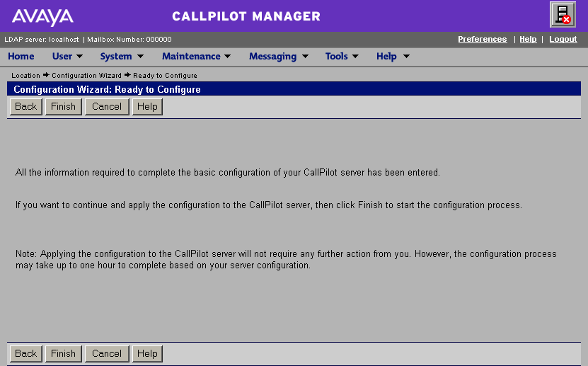Click the Configuration Wizard breadcrumb text
The width and height of the screenshot is (588, 366).
pos(86,75)
